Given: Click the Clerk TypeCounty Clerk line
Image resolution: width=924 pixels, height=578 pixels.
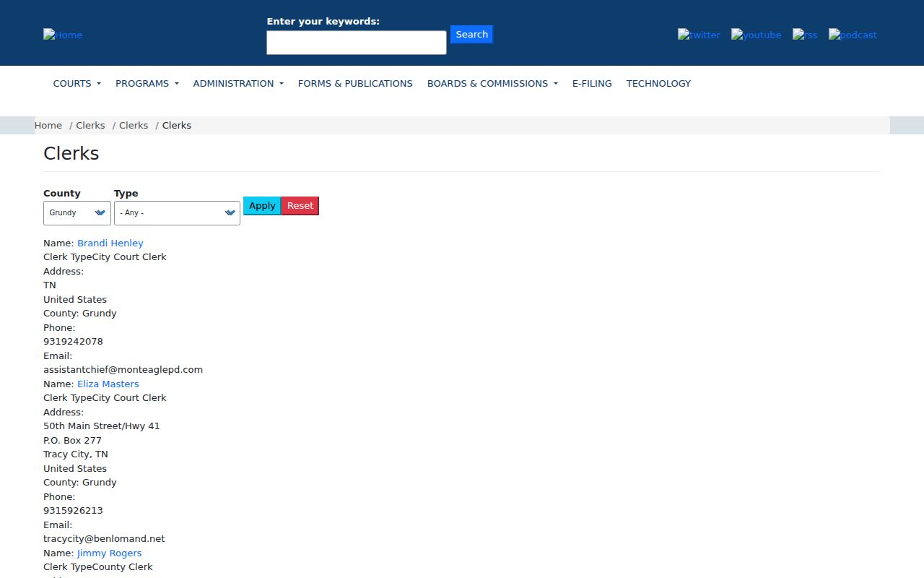Looking at the screenshot, I should (x=98, y=566).
